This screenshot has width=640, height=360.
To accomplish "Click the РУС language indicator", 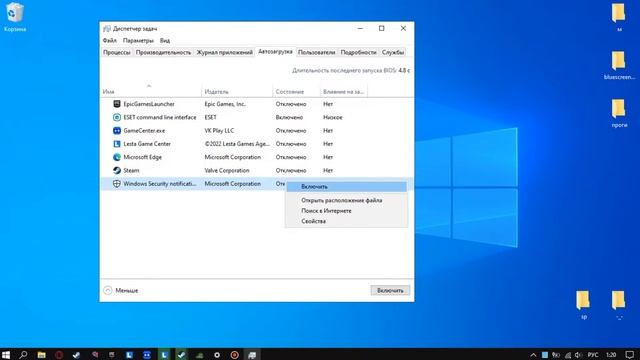I will (x=593, y=355).
